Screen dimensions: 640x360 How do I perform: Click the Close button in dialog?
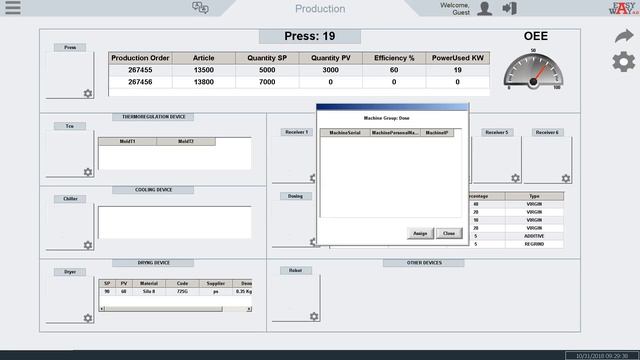pos(449,233)
